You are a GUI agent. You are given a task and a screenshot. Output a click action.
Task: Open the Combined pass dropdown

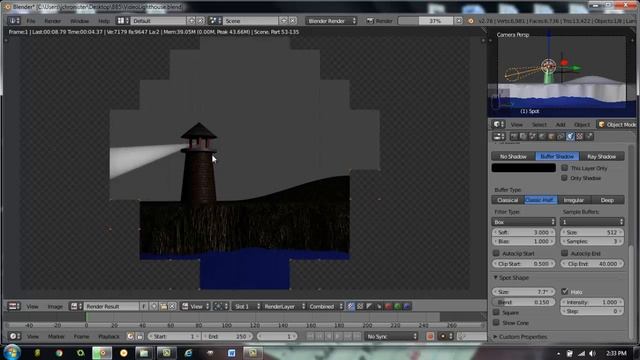click(x=325, y=306)
